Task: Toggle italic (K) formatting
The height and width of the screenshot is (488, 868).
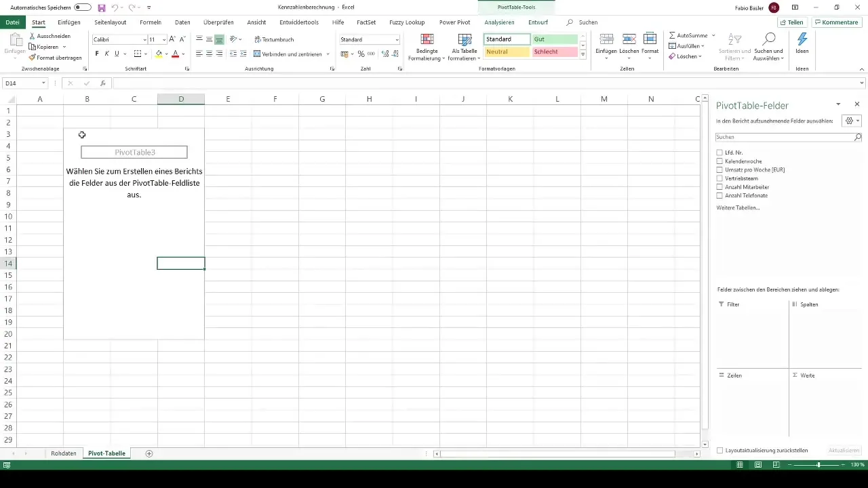Action: [x=106, y=54]
